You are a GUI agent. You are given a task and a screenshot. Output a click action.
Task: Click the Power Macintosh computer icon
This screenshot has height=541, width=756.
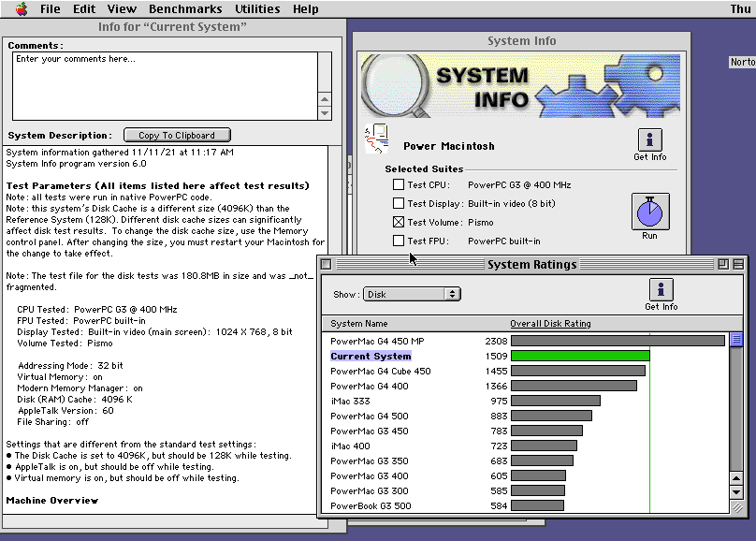pyautogui.click(x=377, y=139)
